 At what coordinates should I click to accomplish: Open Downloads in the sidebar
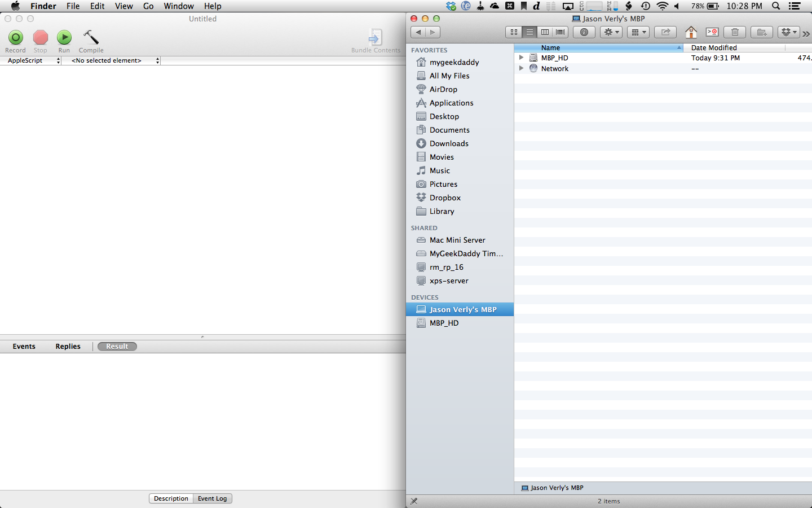460,143
